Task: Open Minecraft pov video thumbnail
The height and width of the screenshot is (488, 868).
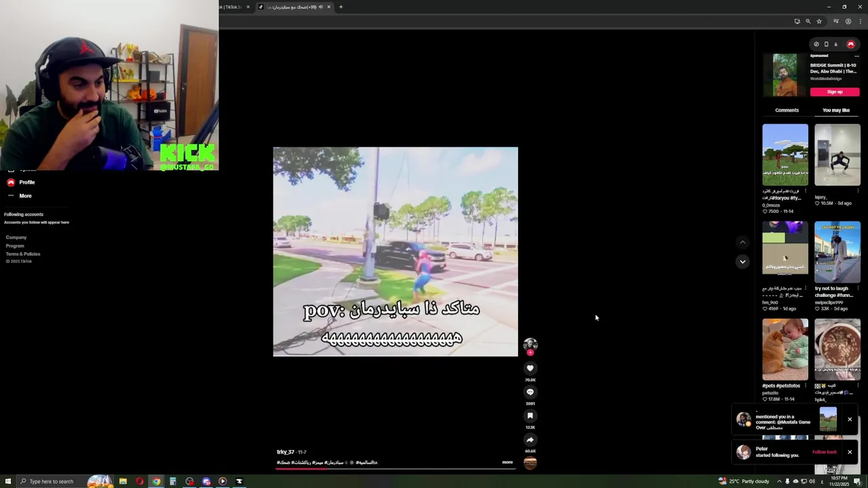Action: click(785, 155)
